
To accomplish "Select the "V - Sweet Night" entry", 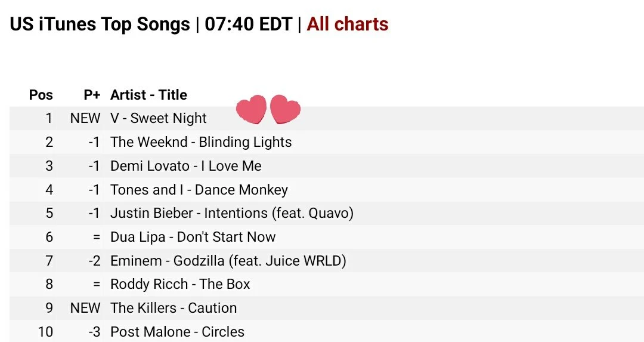I will [x=159, y=118].
